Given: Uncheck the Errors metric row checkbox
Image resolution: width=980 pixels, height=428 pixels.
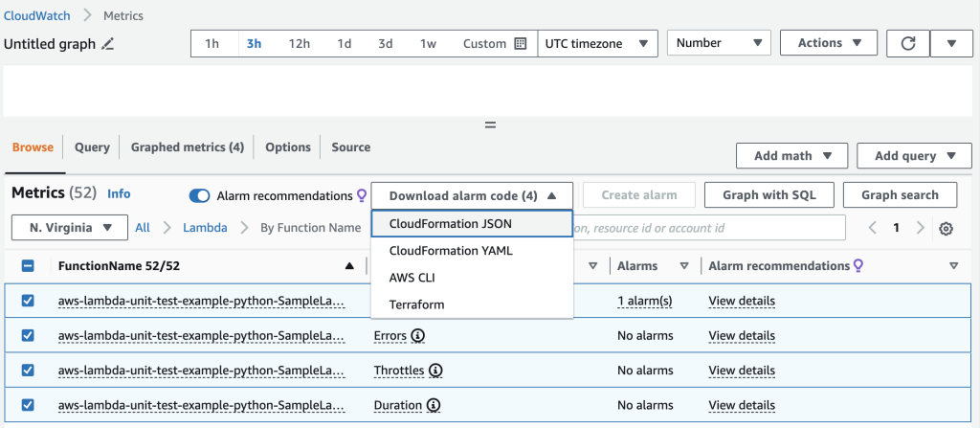Looking at the screenshot, I should pos(28,335).
